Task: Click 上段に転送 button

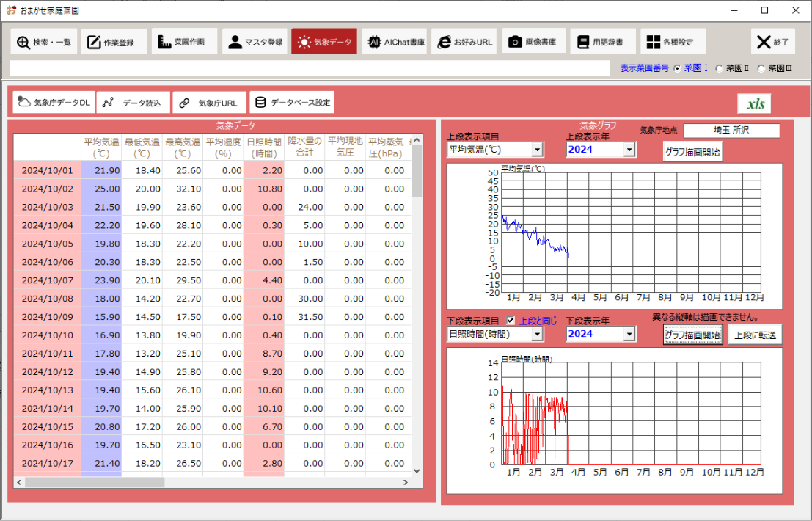Action: (755, 335)
